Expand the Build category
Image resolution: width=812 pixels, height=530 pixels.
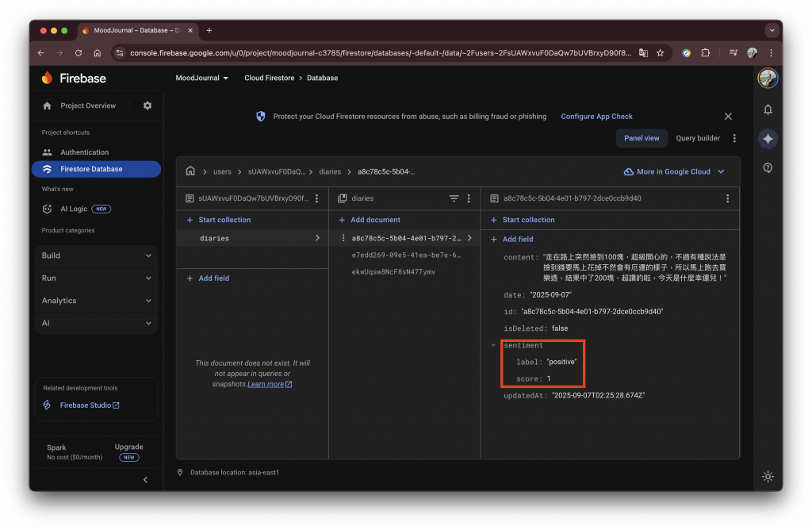click(x=96, y=255)
